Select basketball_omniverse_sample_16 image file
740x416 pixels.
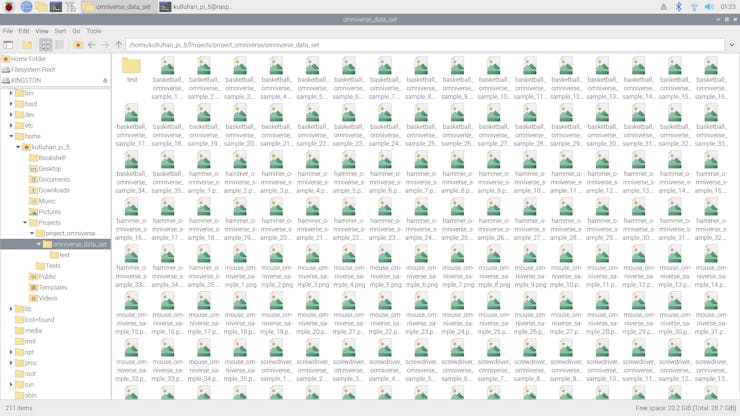(711, 78)
